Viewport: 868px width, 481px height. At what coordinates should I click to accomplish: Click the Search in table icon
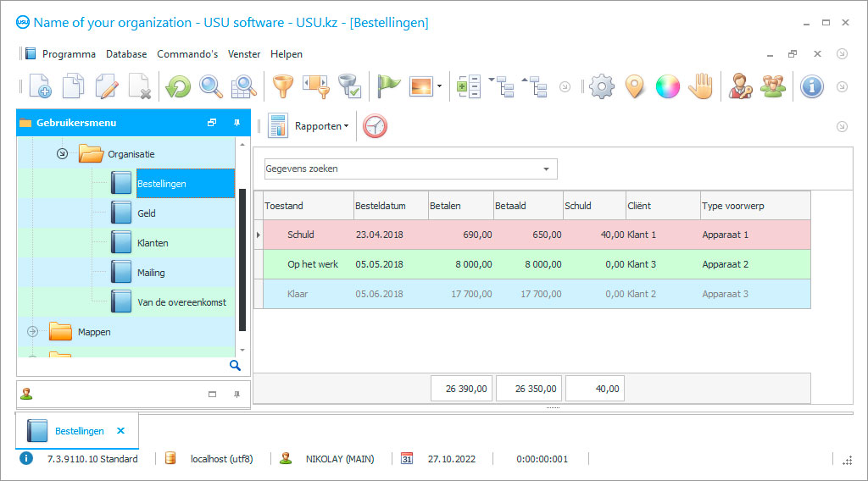(x=243, y=86)
